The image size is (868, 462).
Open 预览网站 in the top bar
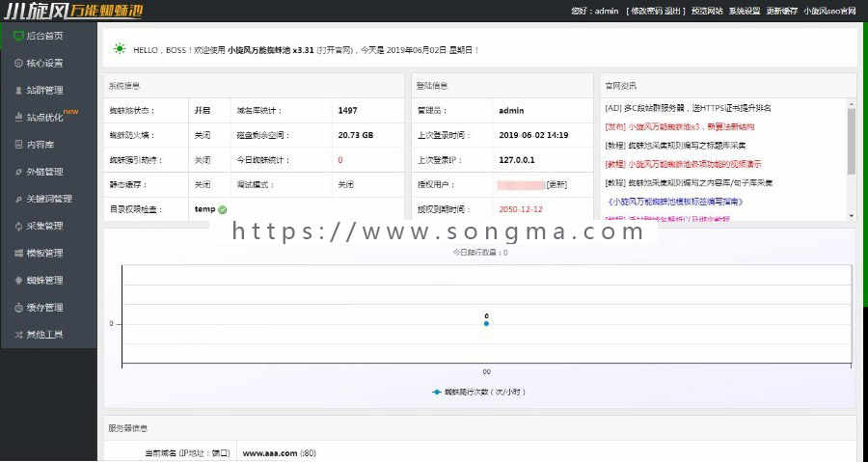tap(707, 11)
